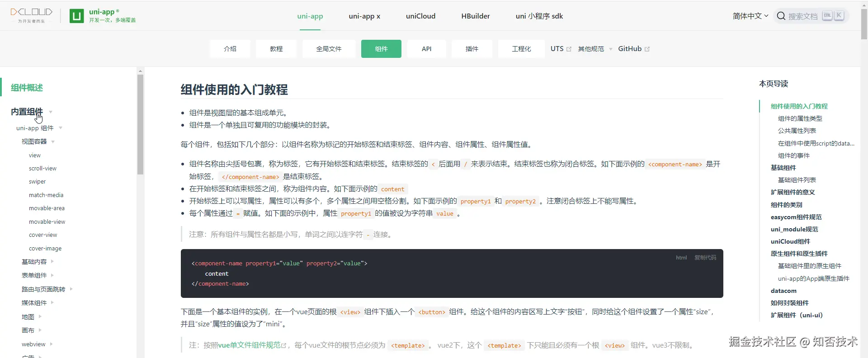868x358 pixels.
Task: Jump to uniCloud组件 in page guide
Action: click(x=791, y=241)
